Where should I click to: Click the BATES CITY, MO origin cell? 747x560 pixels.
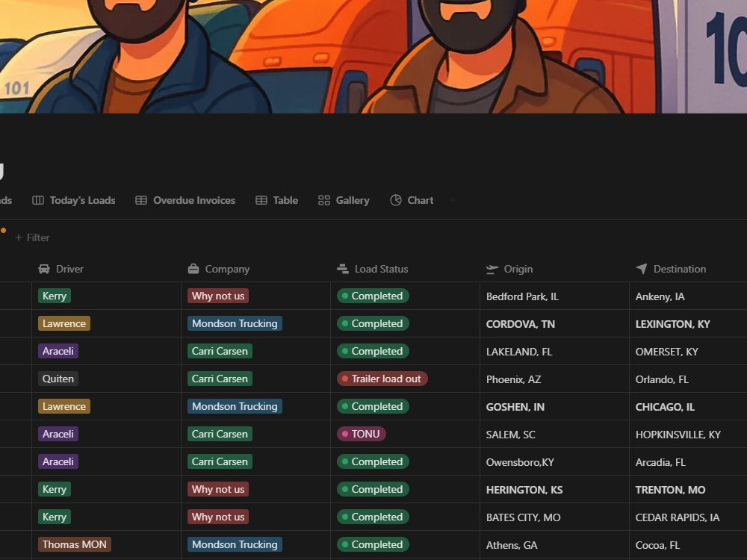554,517
